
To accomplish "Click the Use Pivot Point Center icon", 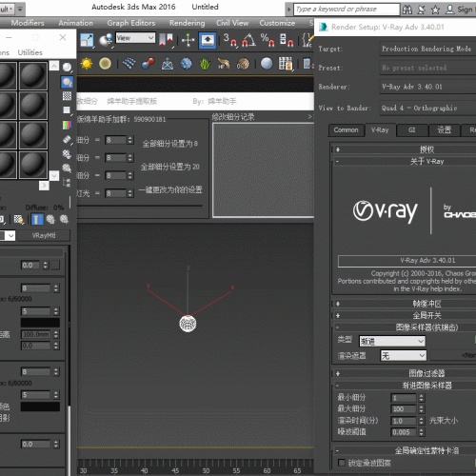I will (166, 40).
